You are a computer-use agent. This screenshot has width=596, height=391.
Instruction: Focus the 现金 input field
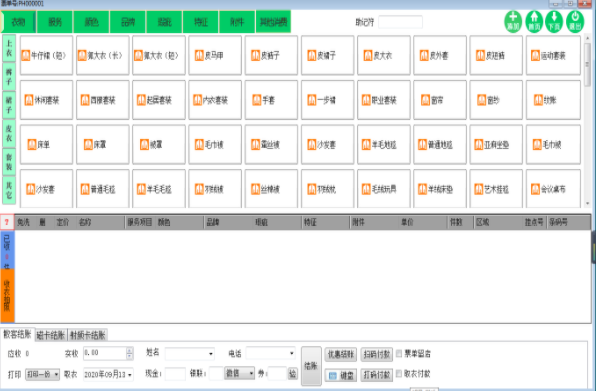(175, 374)
